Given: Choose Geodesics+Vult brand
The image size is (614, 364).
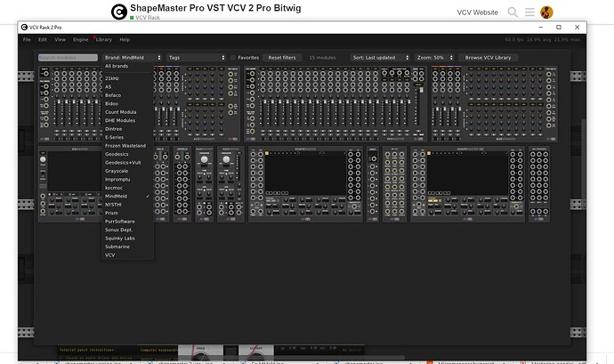Looking at the screenshot, I should coord(127,163).
